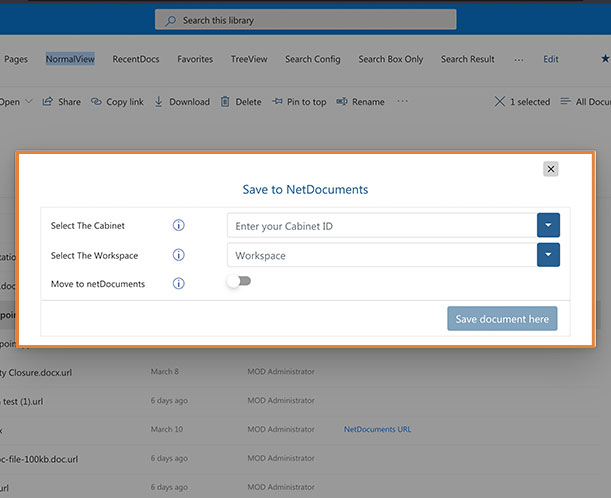Image resolution: width=611 pixels, height=498 pixels.
Task: Click the Delete trash can icon
Action: 225,102
